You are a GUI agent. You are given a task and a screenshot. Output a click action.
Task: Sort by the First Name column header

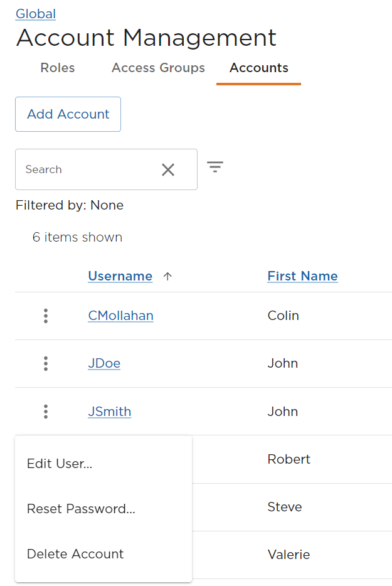[302, 276]
